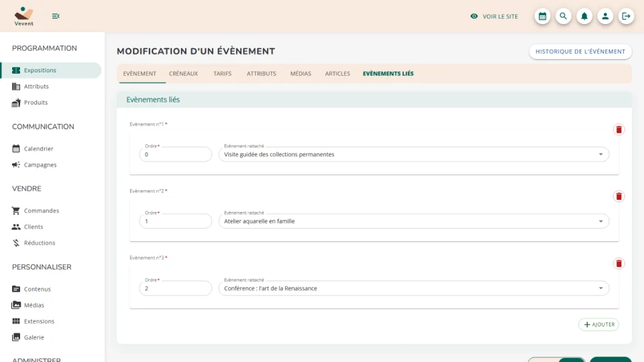Click the Réductions icon
This screenshot has width=644, height=362.
[16, 243]
